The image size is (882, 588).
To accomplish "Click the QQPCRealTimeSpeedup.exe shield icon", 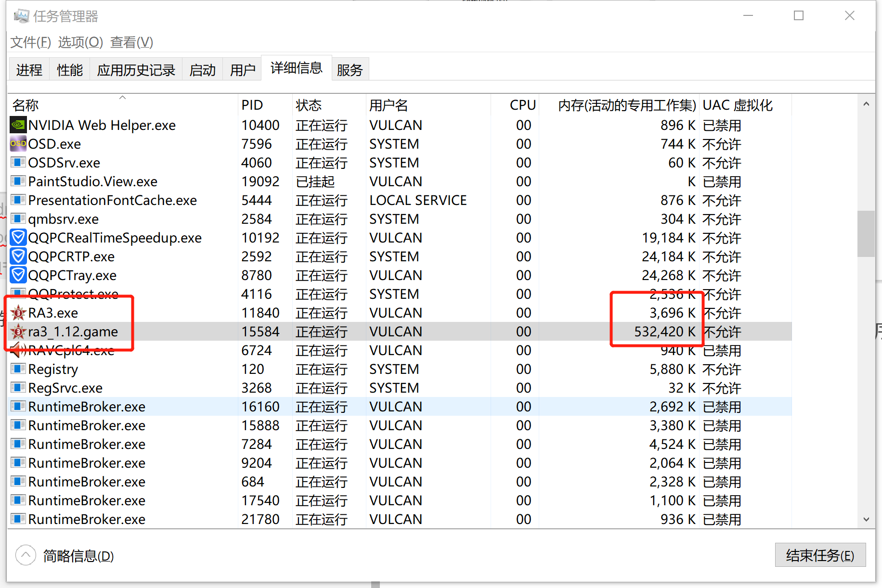I will pos(17,237).
